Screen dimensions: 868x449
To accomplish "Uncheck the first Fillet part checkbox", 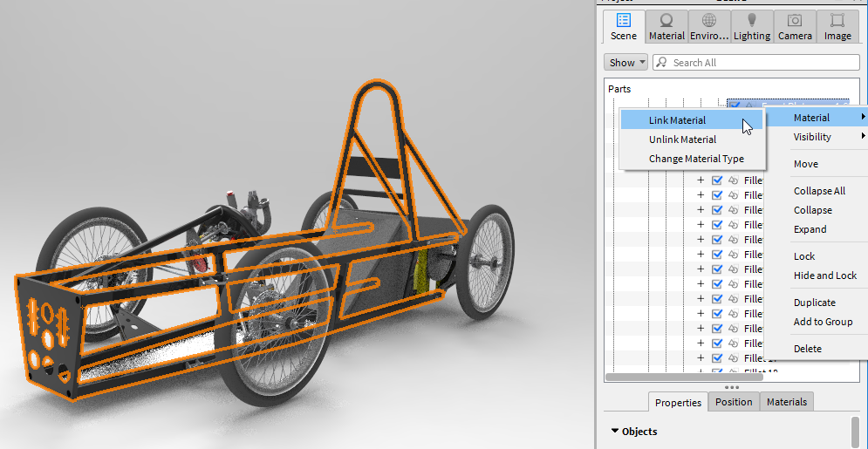I will (x=717, y=180).
